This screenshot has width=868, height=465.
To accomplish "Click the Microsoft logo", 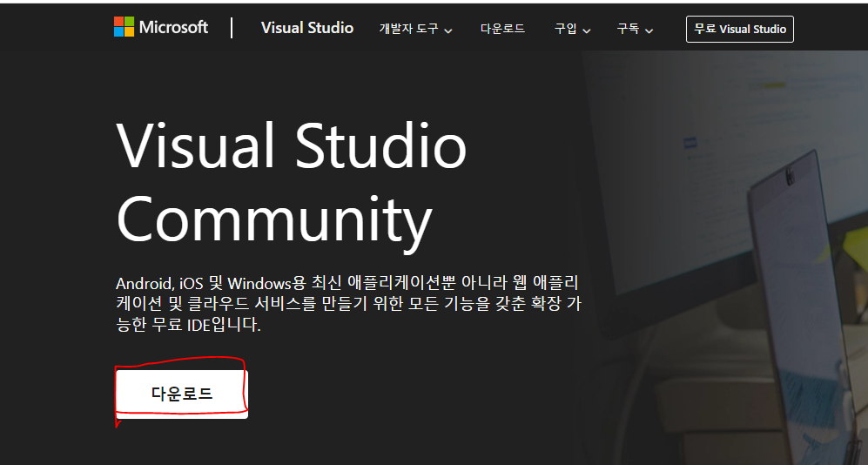I will point(161,27).
